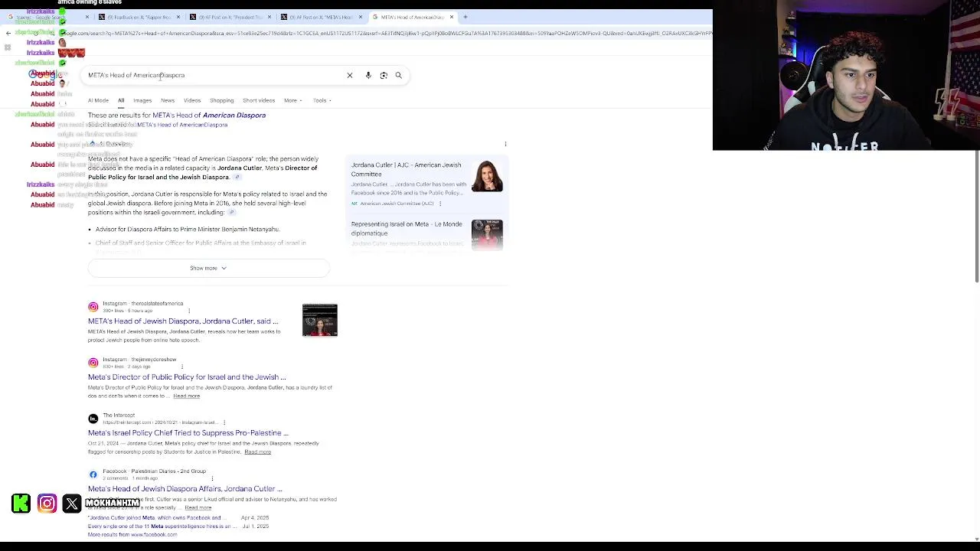
Task: Expand AI overview with Show more
Action: (208, 268)
